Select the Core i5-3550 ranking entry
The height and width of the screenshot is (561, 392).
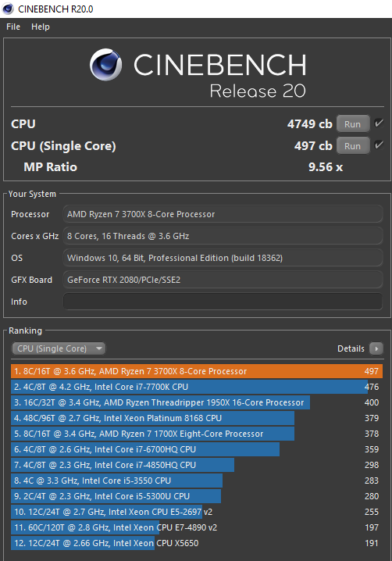tap(197, 481)
